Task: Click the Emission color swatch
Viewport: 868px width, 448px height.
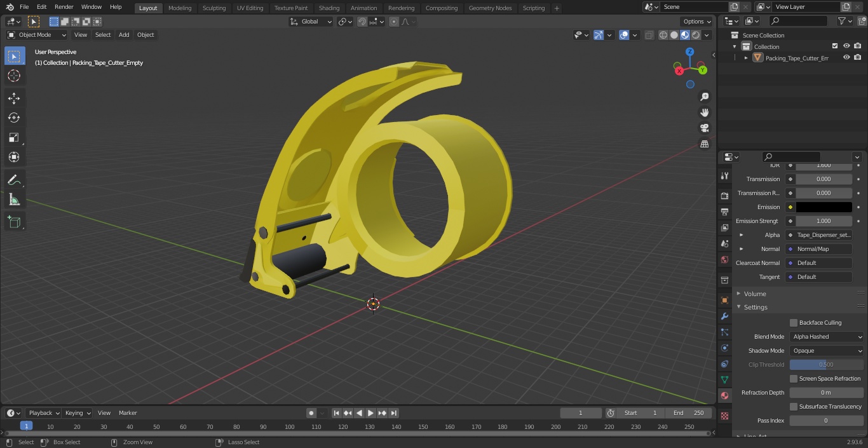Action: (x=824, y=207)
